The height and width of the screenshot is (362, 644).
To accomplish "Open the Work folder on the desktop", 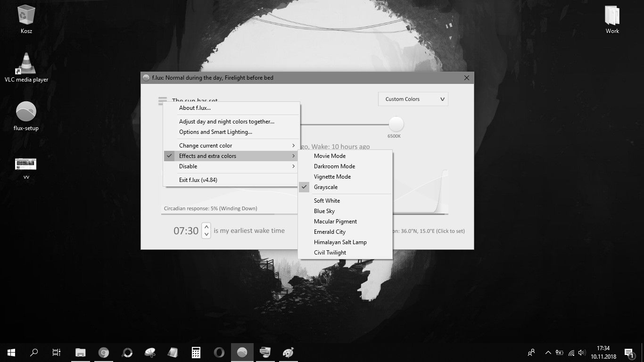I will pos(612,16).
